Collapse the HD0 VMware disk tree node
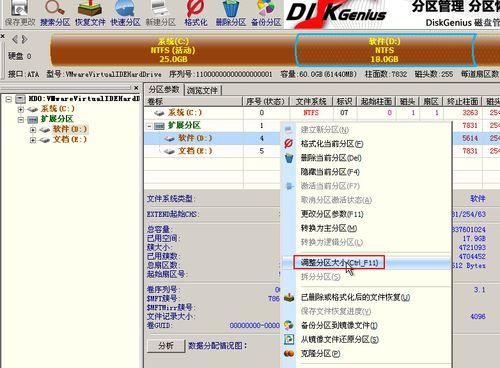Screen dimensions: 500x368 (x=9, y=99)
